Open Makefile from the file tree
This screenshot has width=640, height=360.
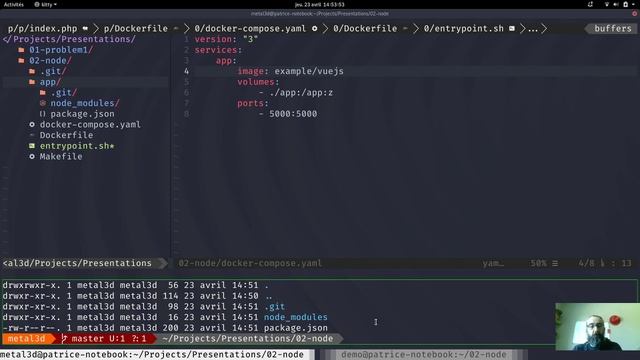(61, 156)
